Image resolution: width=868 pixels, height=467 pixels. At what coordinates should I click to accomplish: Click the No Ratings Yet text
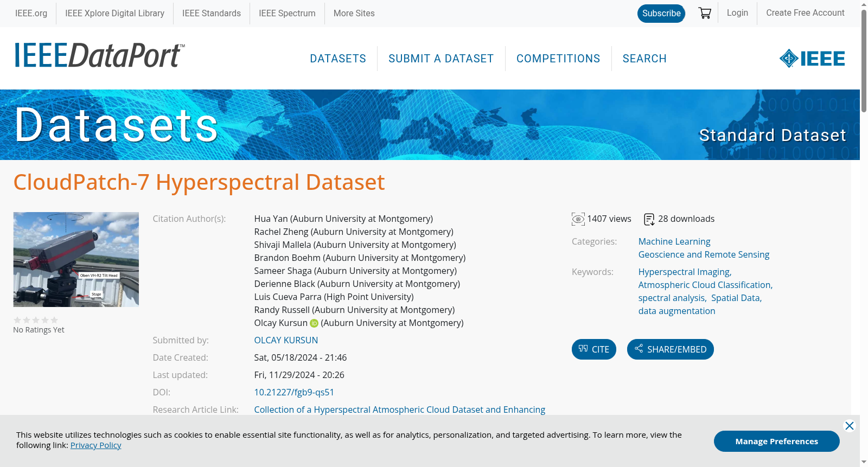[x=39, y=330]
